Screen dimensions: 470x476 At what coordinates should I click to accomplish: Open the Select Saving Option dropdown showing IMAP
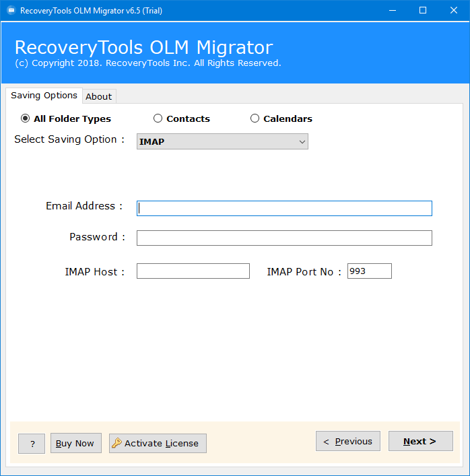point(222,141)
